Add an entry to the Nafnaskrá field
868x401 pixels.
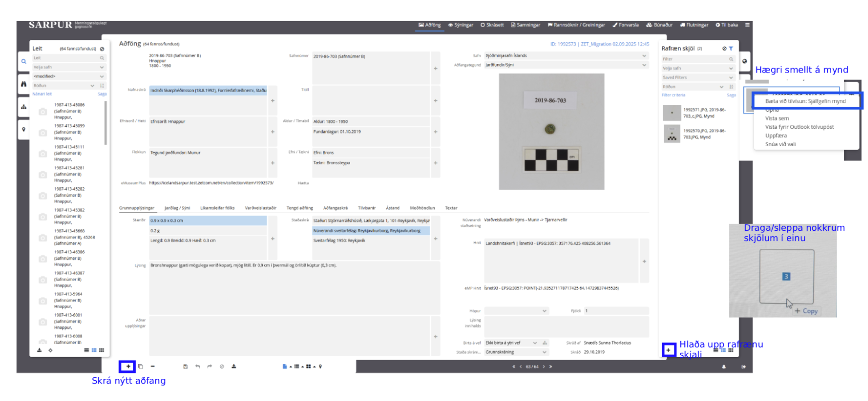[273, 101]
